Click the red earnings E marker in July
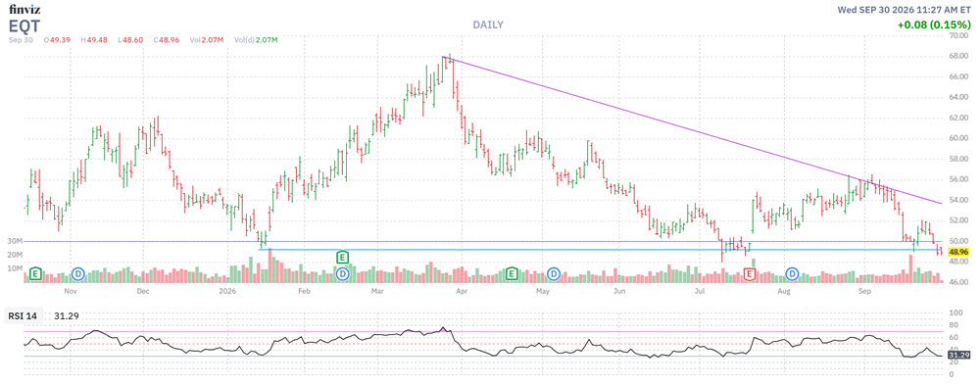Viewport: 980px width, 385px height. coord(750,273)
